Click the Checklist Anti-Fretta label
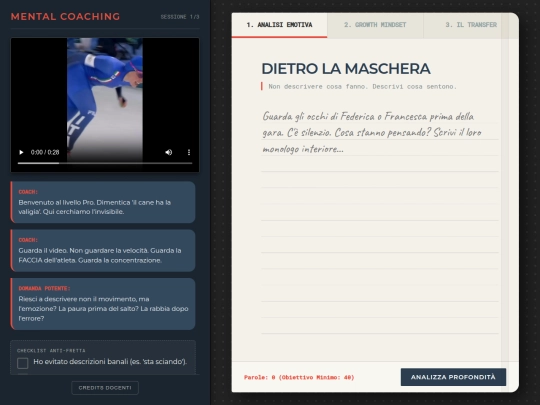 click(x=51, y=351)
